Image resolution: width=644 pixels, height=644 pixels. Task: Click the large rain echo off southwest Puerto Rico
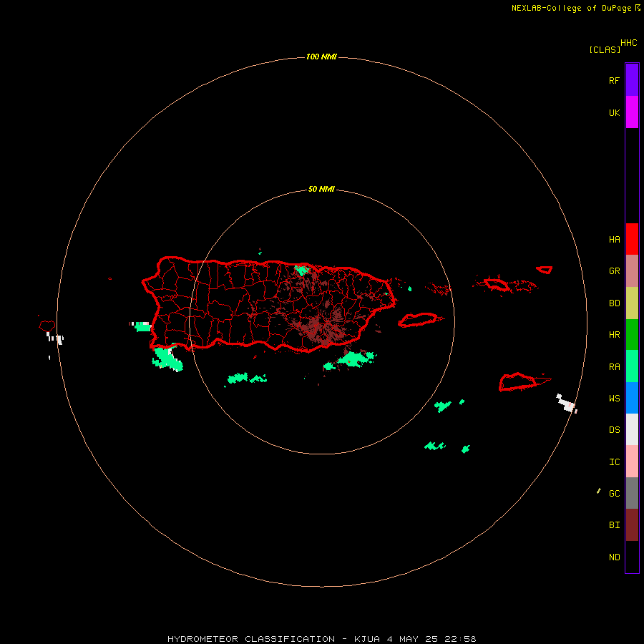[x=167, y=358]
